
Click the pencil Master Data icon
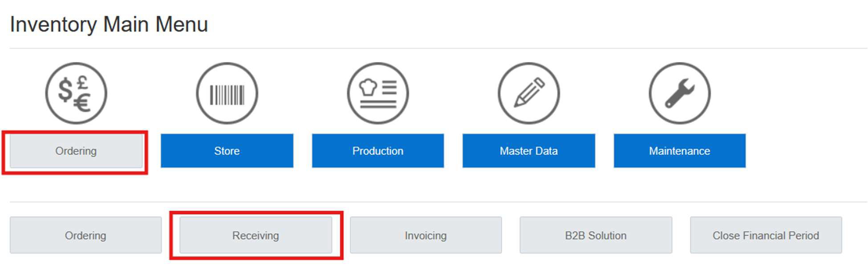point(529,93)
